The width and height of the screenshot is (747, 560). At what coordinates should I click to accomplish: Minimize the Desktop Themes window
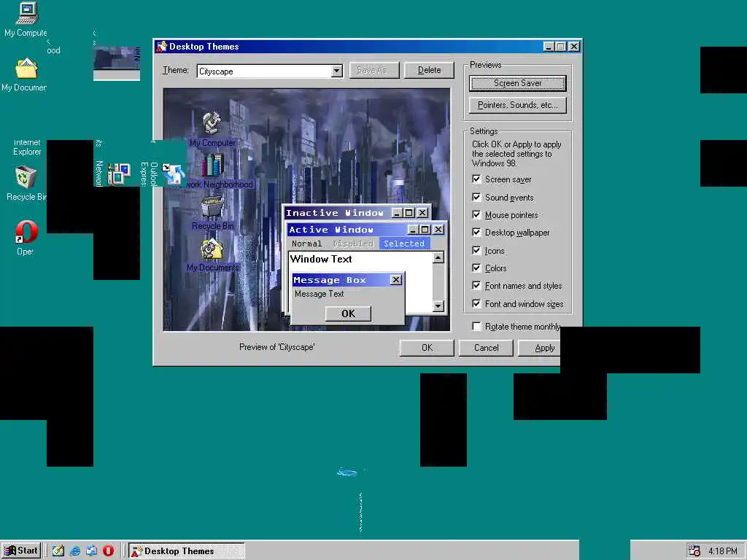tap(549, 46)
